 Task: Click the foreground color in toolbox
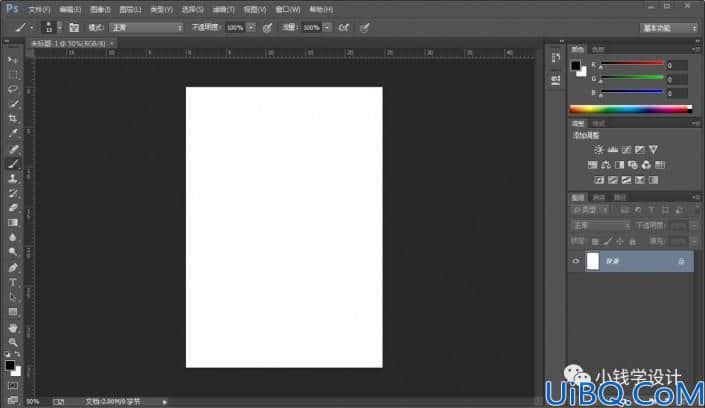click(x=9, y=365)
